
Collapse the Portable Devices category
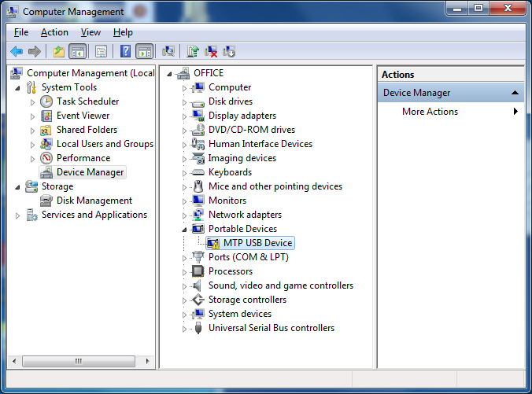click(184, 230)
